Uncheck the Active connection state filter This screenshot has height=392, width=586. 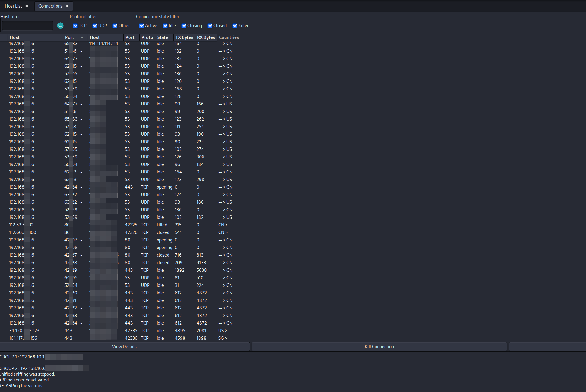142,26
